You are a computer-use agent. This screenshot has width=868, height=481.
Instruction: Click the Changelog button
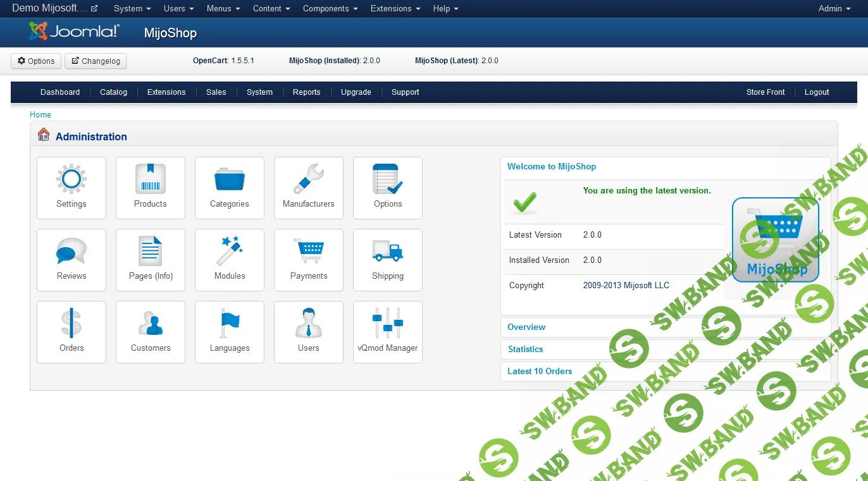pyautogui.click(x=95, y=61)
